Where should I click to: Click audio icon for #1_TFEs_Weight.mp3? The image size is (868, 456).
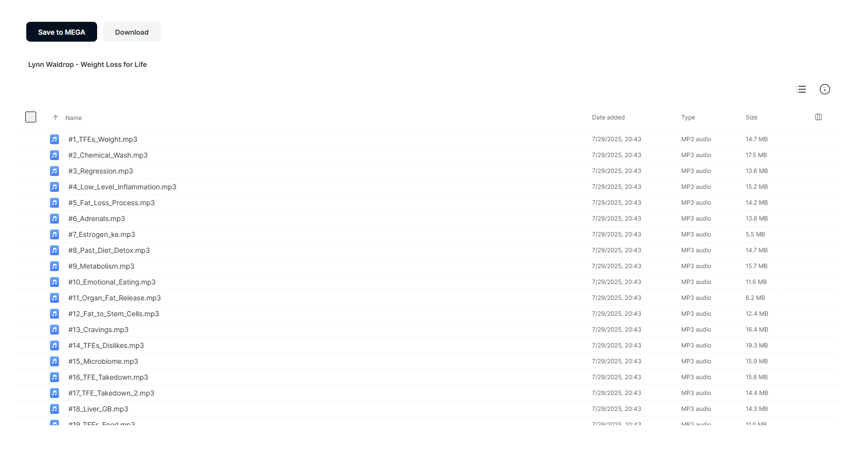click(x=54, y=139)
